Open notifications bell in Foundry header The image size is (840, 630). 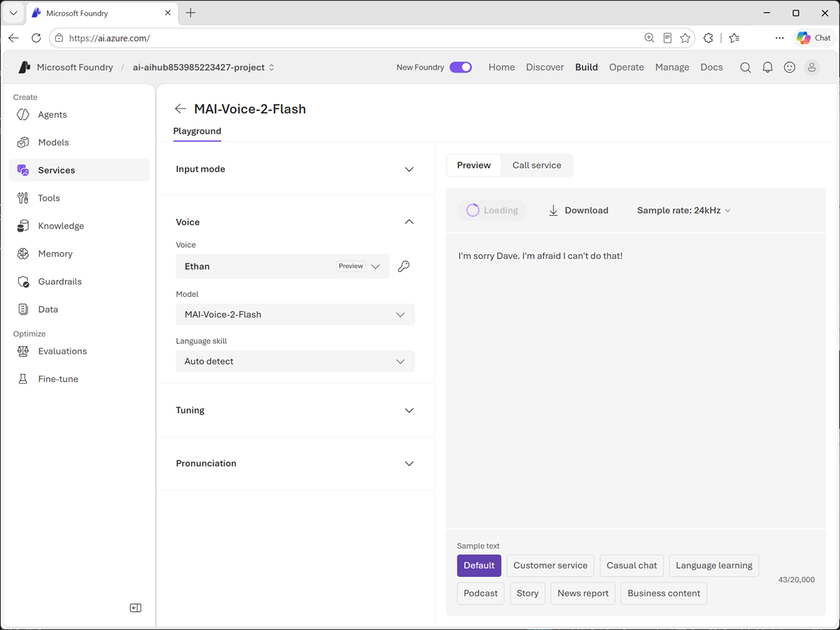(768, 67)
